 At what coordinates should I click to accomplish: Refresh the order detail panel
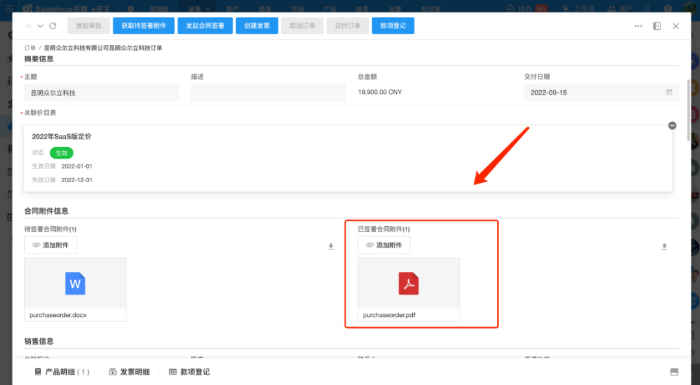point(53,26)
